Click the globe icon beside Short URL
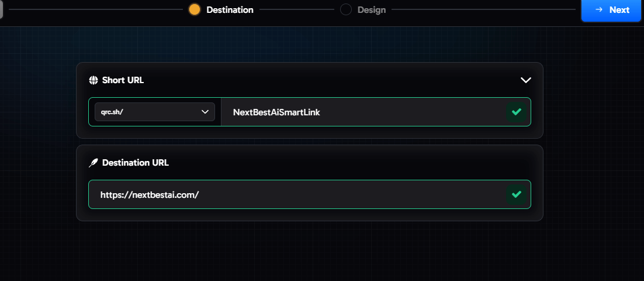644x281 pixels. 94,80
